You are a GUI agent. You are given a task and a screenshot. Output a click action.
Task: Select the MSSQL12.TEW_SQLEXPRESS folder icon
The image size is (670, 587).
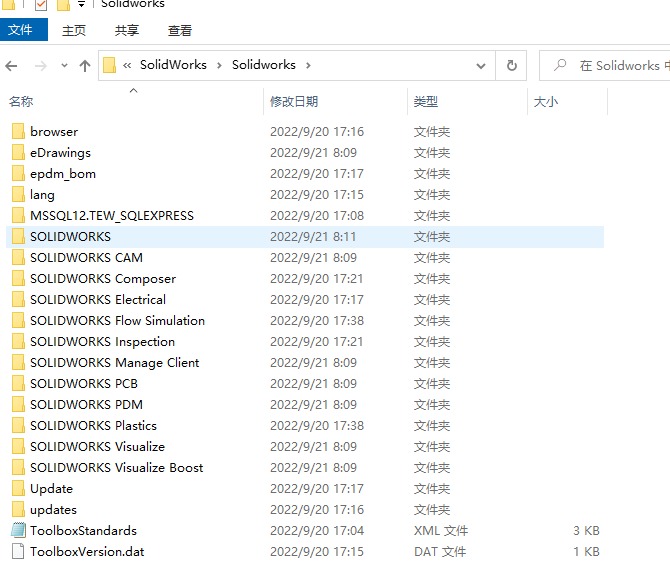(18, 216)
